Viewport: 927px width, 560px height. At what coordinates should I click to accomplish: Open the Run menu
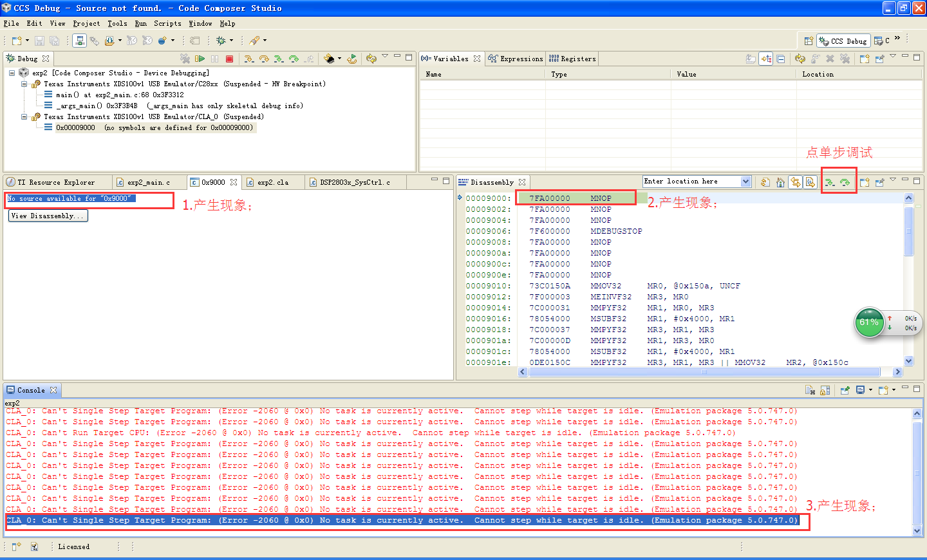140,23
